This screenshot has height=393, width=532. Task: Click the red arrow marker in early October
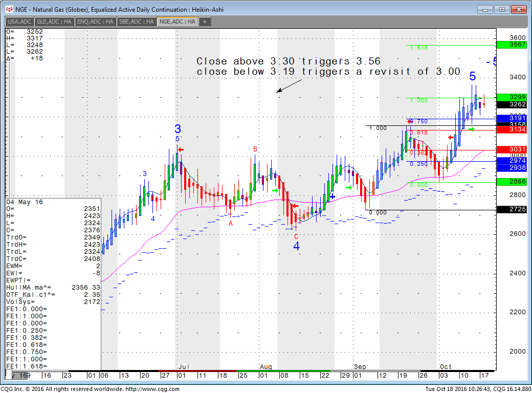(x=451, y=138)
